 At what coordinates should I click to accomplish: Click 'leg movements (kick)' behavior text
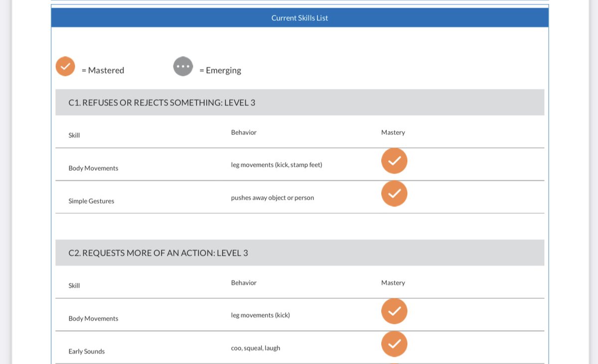(x=261, y=315)
